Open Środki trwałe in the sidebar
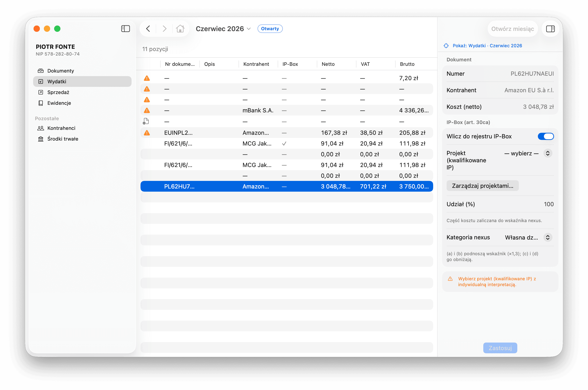This screenshot has width=588, height=390. pos(82,139)
